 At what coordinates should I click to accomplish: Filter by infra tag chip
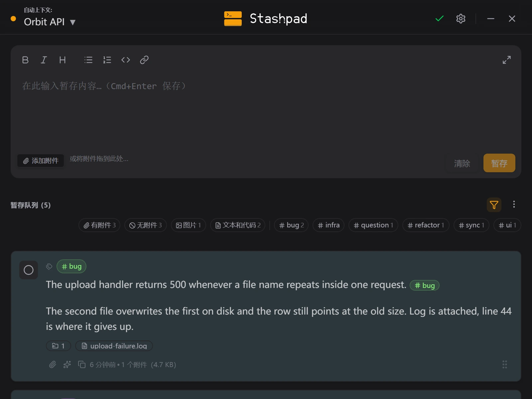(329, 225)
